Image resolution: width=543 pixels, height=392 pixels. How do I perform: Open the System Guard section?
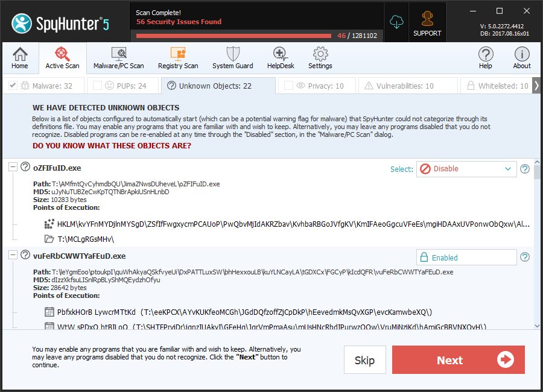[x=233, y=58]
